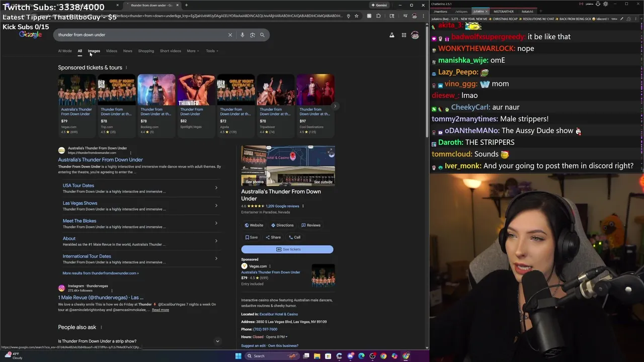Save the place via Save button
The image size is (644, 362).
[x=252, y=237]
